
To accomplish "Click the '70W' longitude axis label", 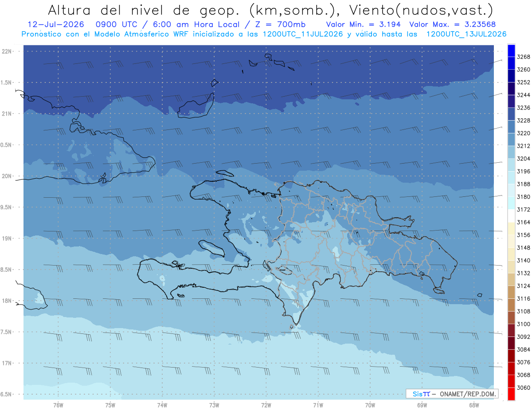I will [370, 405].
